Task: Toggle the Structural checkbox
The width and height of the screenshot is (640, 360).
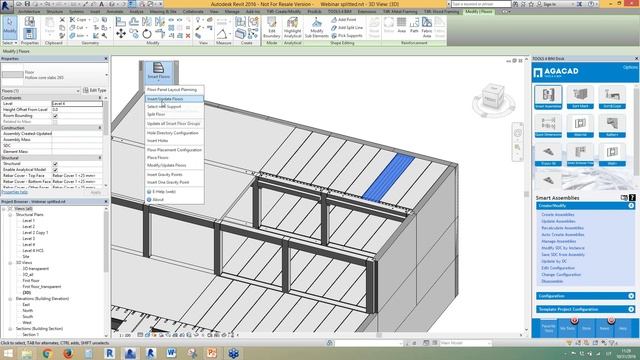Action: 55,164
